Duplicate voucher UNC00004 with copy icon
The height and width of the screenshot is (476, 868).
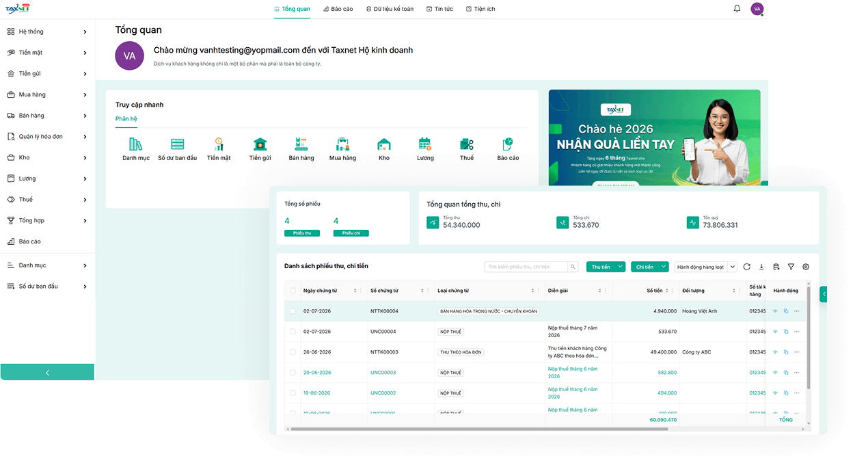tap(786, 332)
